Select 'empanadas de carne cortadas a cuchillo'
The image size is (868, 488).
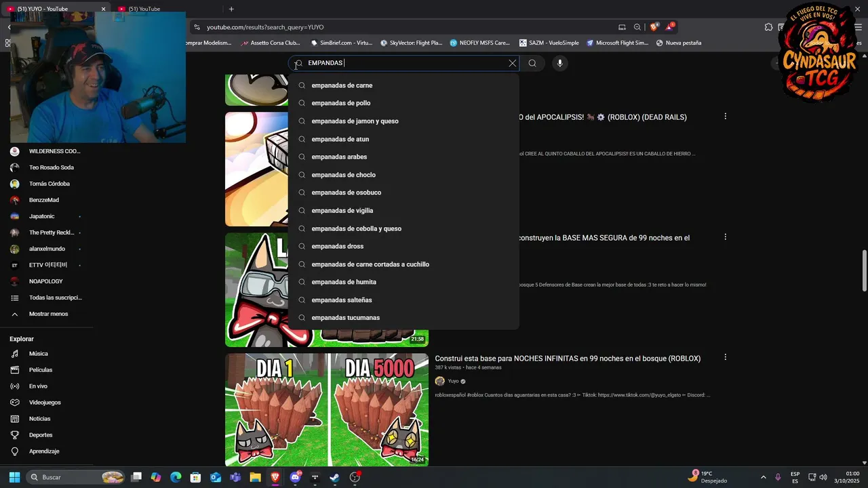point(403,264)
